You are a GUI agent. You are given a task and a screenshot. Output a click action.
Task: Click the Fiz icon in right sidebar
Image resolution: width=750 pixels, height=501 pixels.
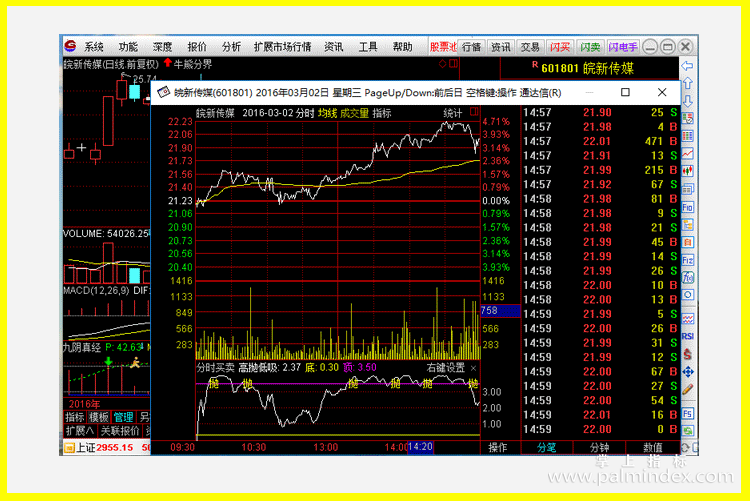(687, 260)
